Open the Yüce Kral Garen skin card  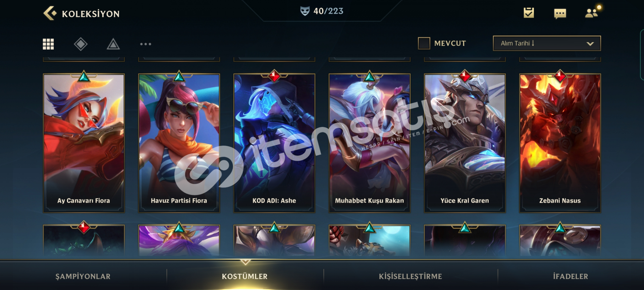point(465,143)
